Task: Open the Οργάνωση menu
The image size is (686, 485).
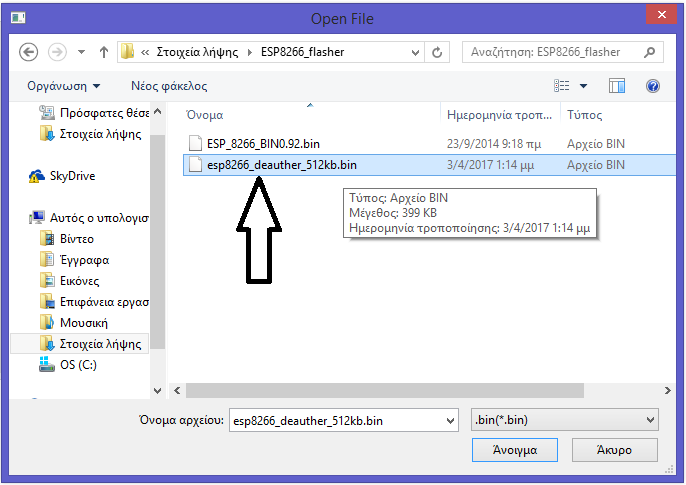Action: click(x=63, y=86)
